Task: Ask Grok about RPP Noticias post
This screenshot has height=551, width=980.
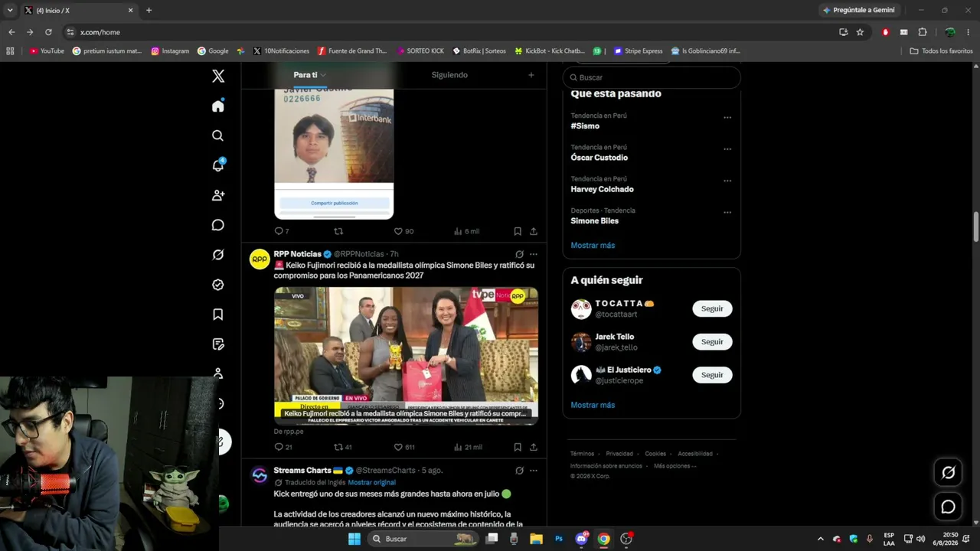Action: click(519, 254)
